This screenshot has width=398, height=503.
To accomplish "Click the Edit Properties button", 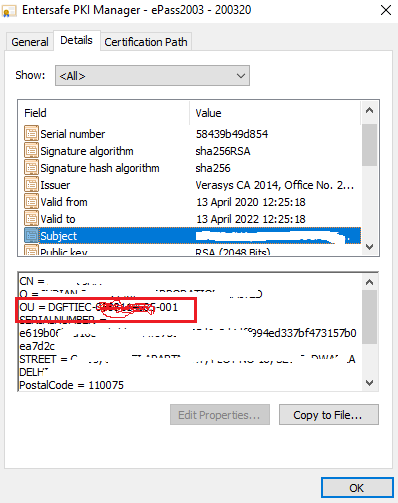I will pos(220,415).
